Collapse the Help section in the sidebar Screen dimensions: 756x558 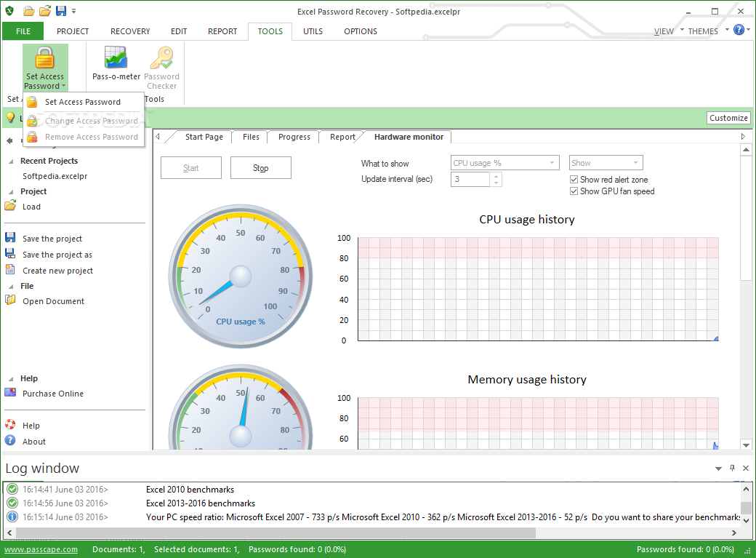click(x=11, y=379)
